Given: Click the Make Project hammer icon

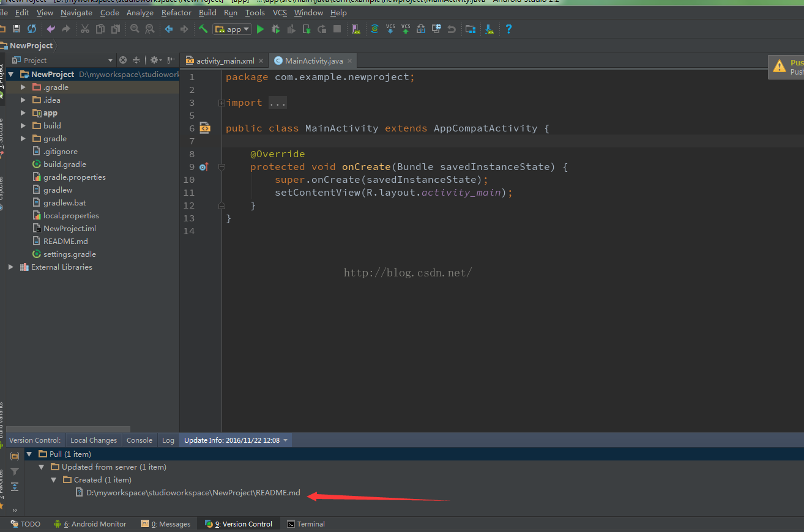Looking at the screenshot, I should click(203, 29).
